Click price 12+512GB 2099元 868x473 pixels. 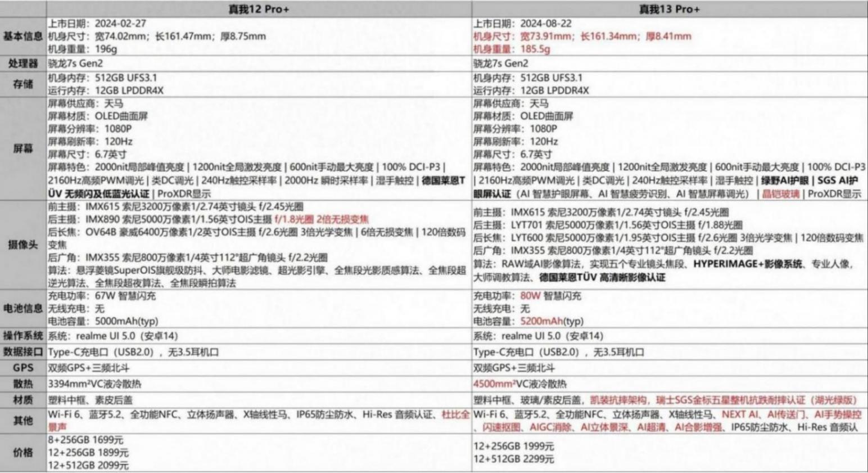point(88,465)
